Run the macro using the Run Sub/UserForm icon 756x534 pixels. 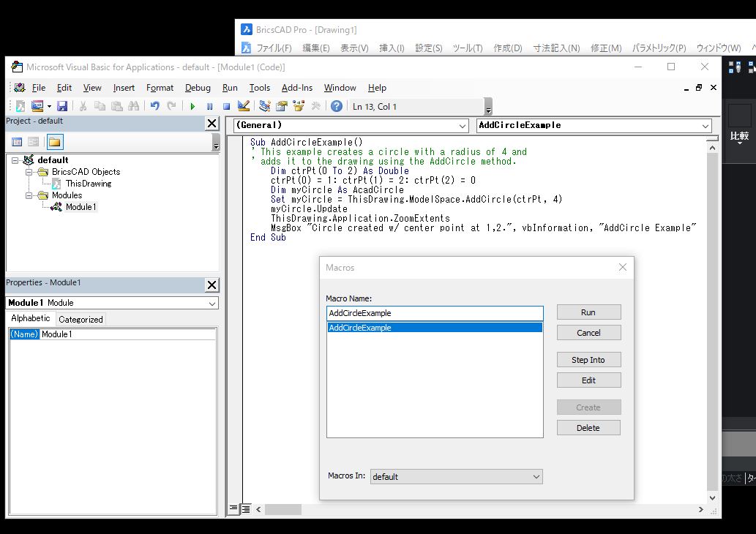point(192,105)
